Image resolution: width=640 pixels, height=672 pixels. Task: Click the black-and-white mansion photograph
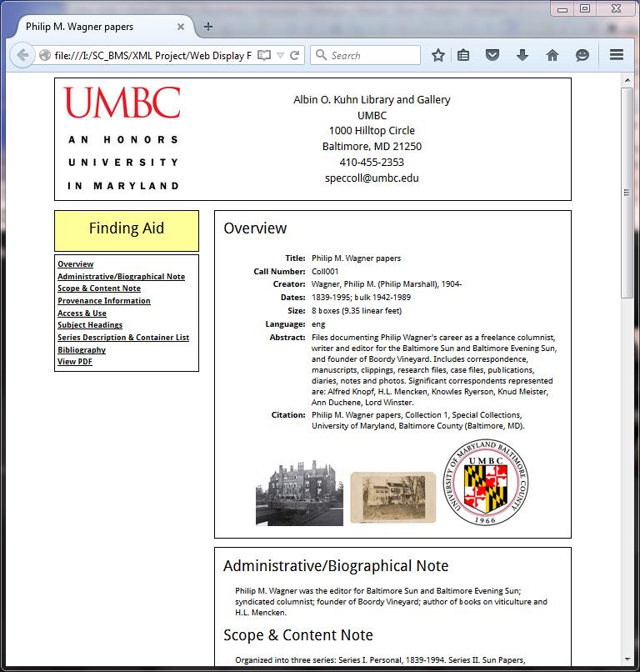click(299, 493)
